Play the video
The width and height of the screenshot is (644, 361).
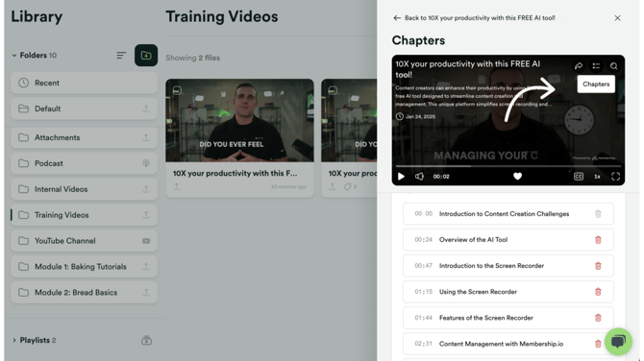click(401, 177)
